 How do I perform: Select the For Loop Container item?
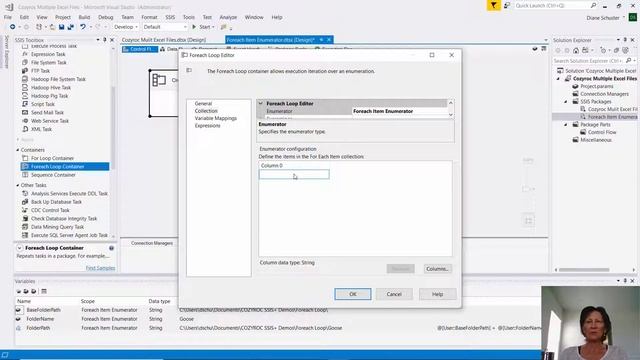coord(52,158)
